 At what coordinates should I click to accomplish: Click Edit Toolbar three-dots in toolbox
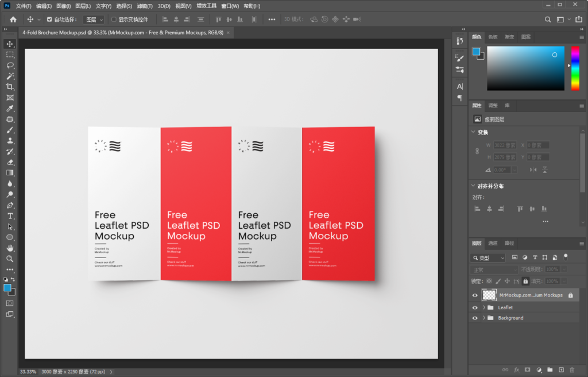pyautogui.click(x=10, y=270)
